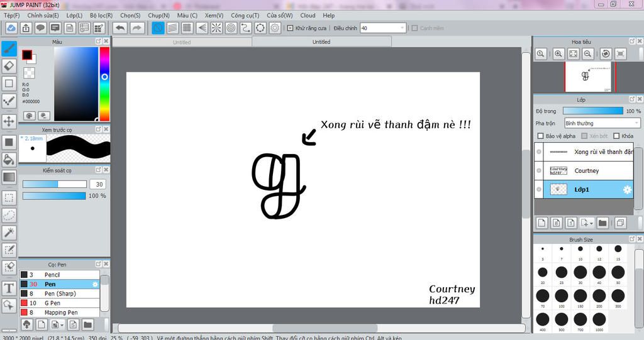The image size is (644, 340).
Task: Select the gradient tool in left toolbar
Action: tap(9, 177)
